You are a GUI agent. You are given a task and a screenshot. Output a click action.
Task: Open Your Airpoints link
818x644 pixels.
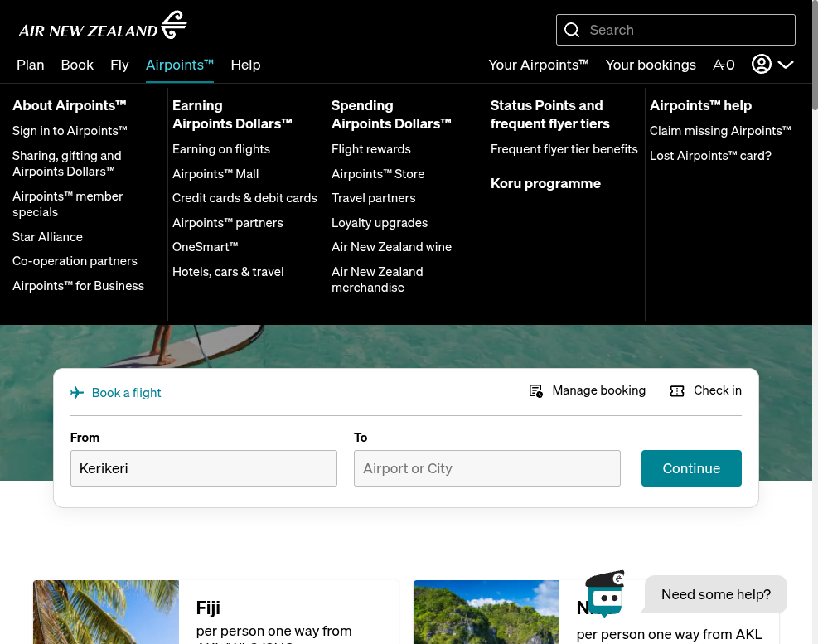(539, 65)
